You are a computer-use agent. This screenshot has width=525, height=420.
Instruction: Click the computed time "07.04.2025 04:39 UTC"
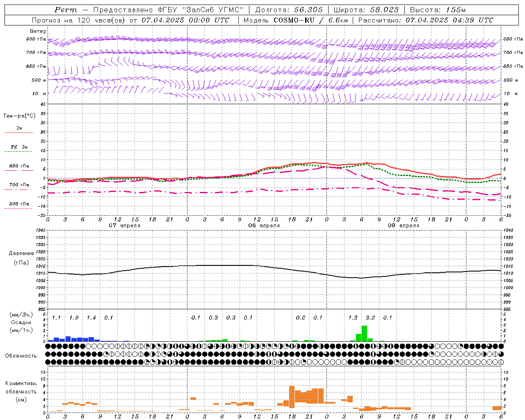[450, 20]
